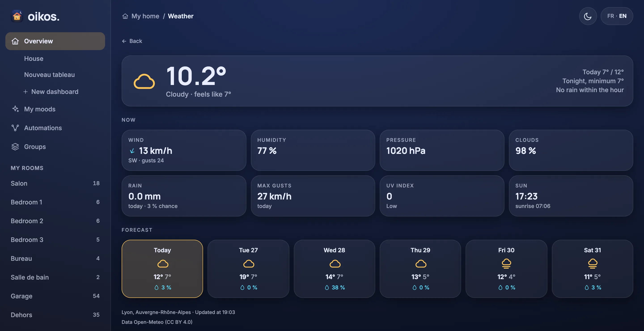Click the raindrop icon next to 38 %

327,287
